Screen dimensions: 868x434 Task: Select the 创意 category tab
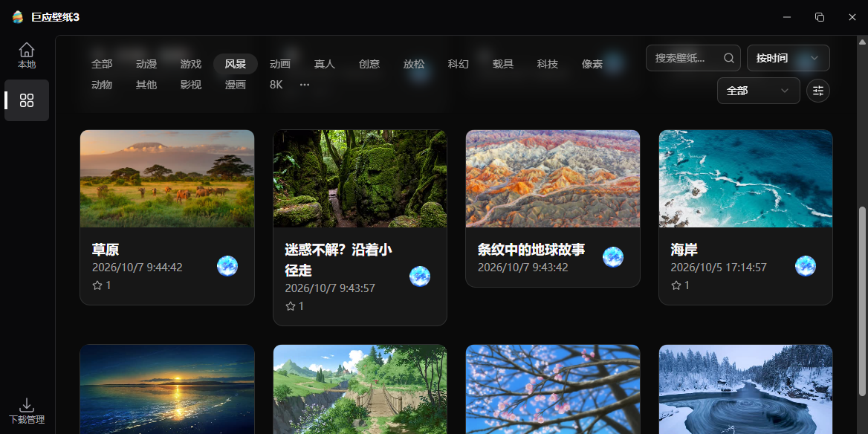(x=369, y=64)
